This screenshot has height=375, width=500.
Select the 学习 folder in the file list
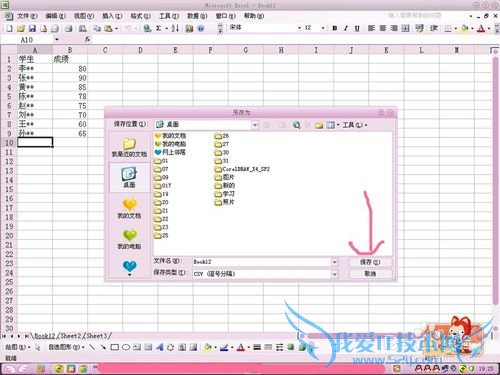[x=225, y=194]
